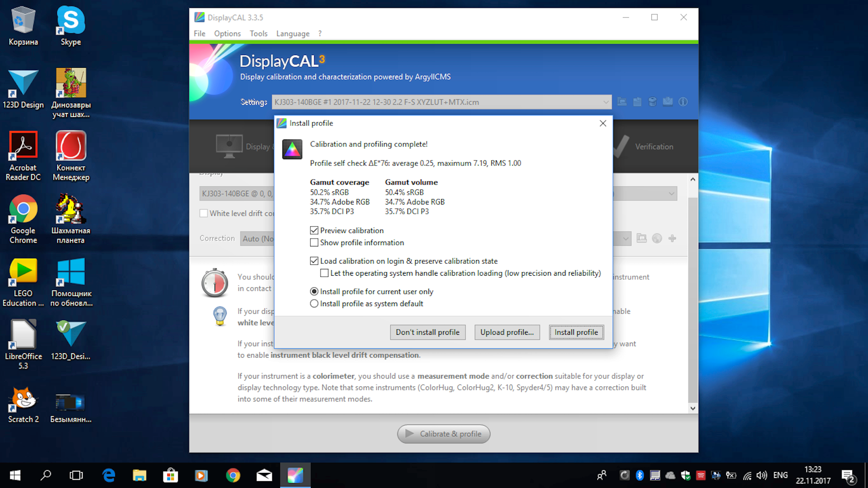This screenshot has height=488, width=868.
Task: Uncheck Preview calibration
Action: 314,230
